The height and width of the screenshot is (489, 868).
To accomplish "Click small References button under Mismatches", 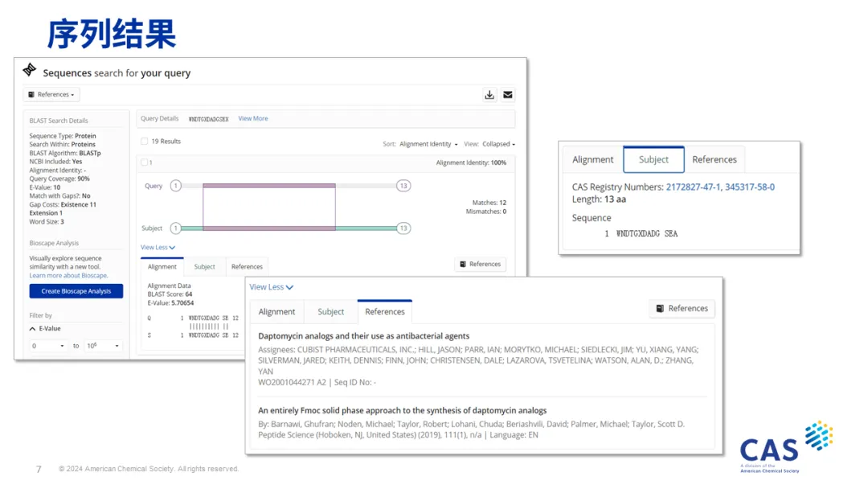I will (x=480, y=264).
